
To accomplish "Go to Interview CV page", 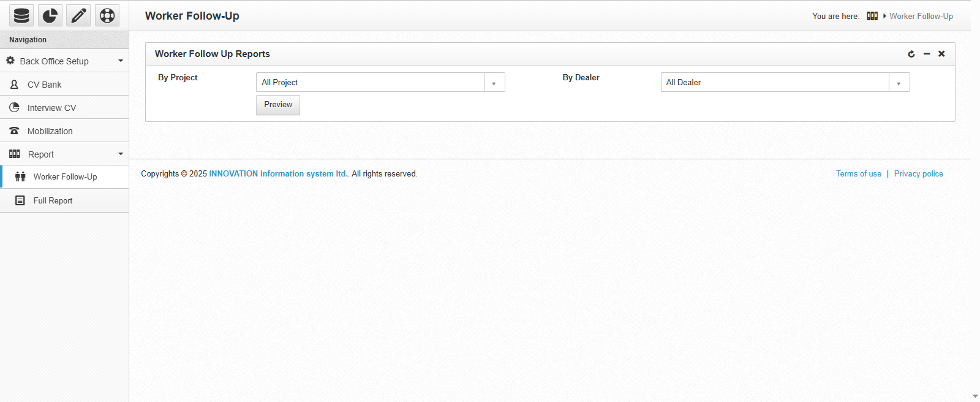I will click(51, 108).
